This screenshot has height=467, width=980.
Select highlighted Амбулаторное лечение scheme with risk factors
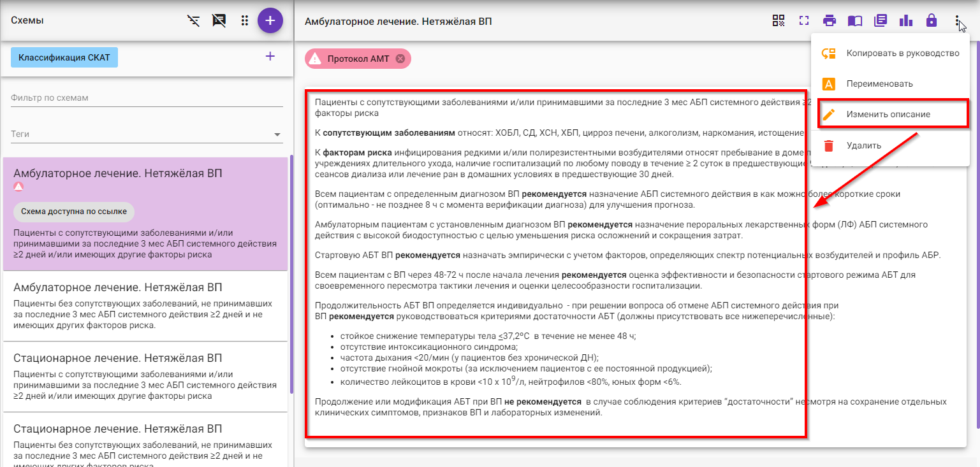(x=145, y=214)
